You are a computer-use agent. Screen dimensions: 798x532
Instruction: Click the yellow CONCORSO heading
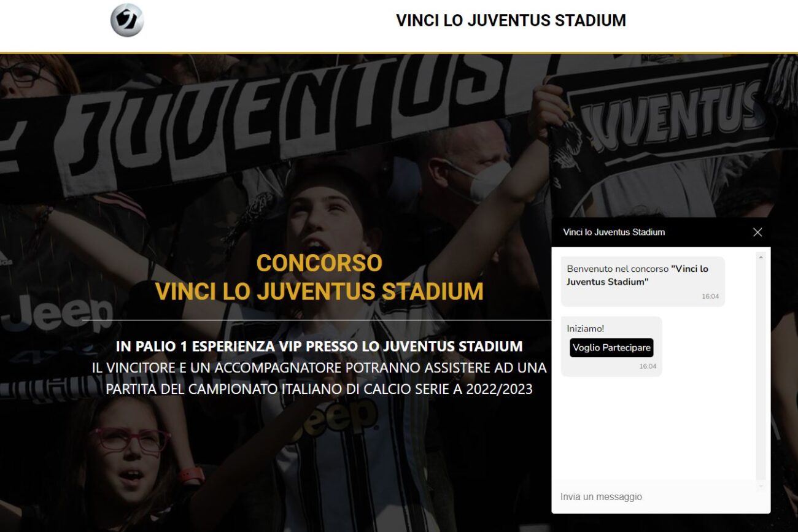pos(319,263)
